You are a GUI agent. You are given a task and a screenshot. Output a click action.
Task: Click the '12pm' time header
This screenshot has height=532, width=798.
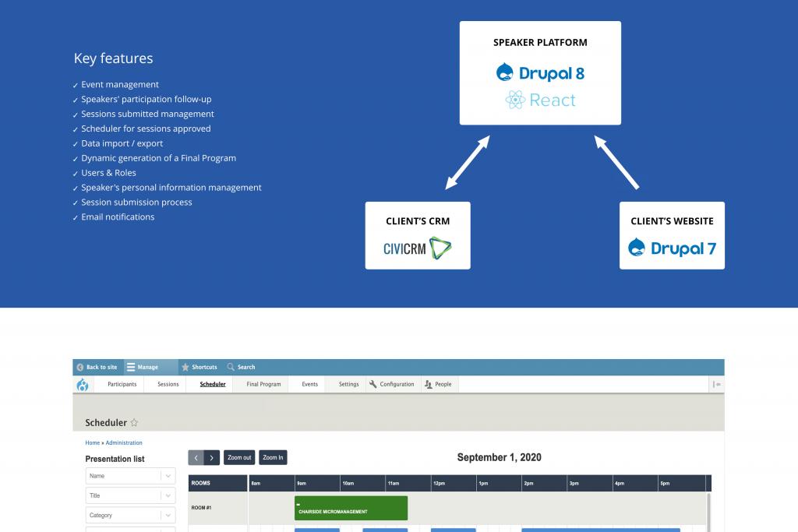click(440, 483)
